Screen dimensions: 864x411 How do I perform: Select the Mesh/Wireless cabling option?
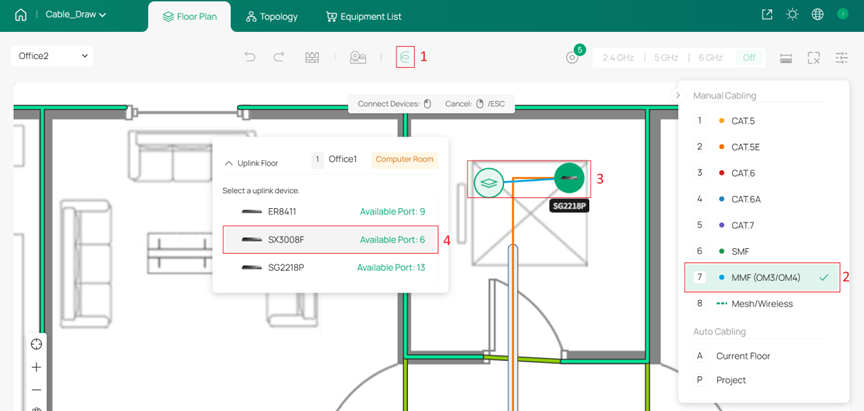(x=761, y=303)
